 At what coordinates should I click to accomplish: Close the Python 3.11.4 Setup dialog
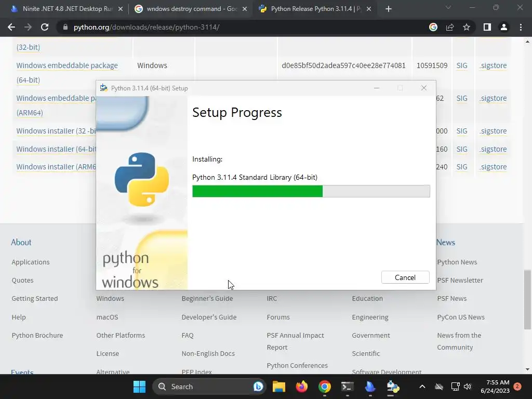tap(424, 88)
